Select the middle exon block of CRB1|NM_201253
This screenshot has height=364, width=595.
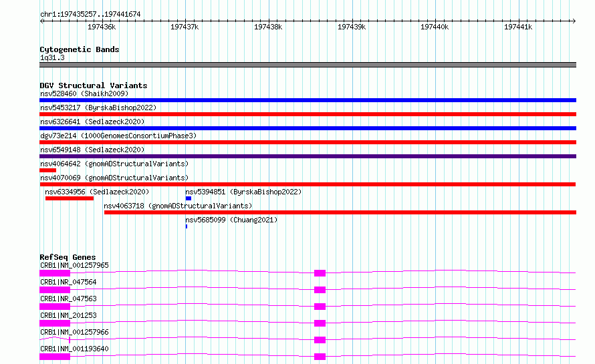coord(320,323)
